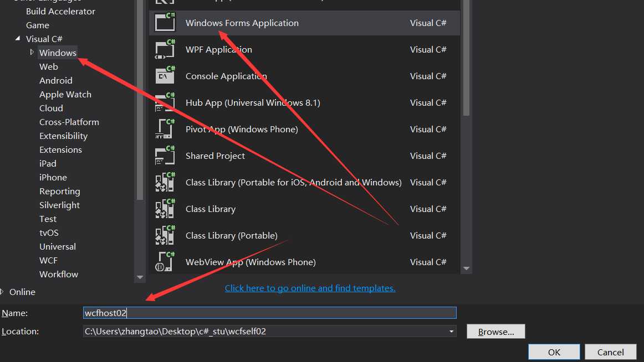This screenshot has width=644, height=362.
Task: Select the Windows category
Action: click(x=58, y=53)
